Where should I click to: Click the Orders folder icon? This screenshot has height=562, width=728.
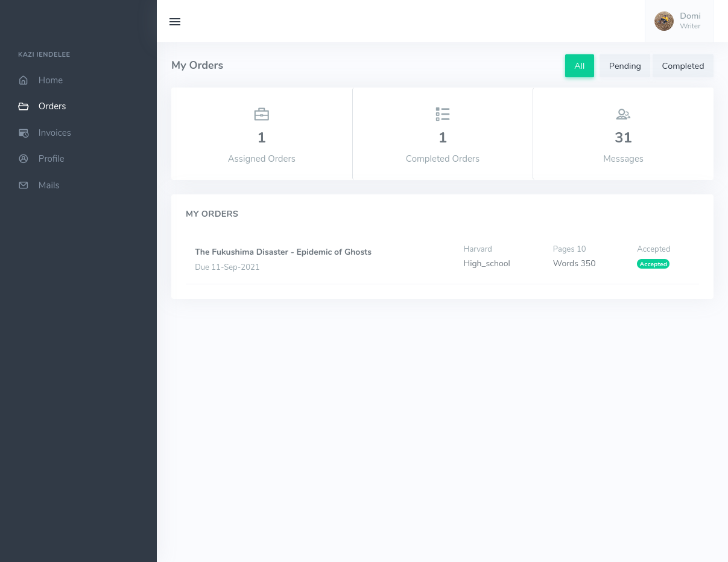(x=24, y=106)
